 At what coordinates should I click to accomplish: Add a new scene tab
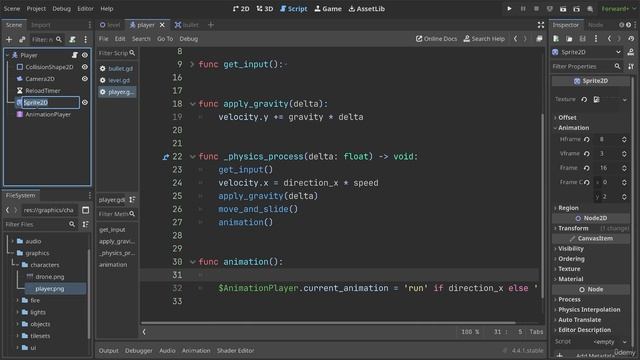[211, 25]
